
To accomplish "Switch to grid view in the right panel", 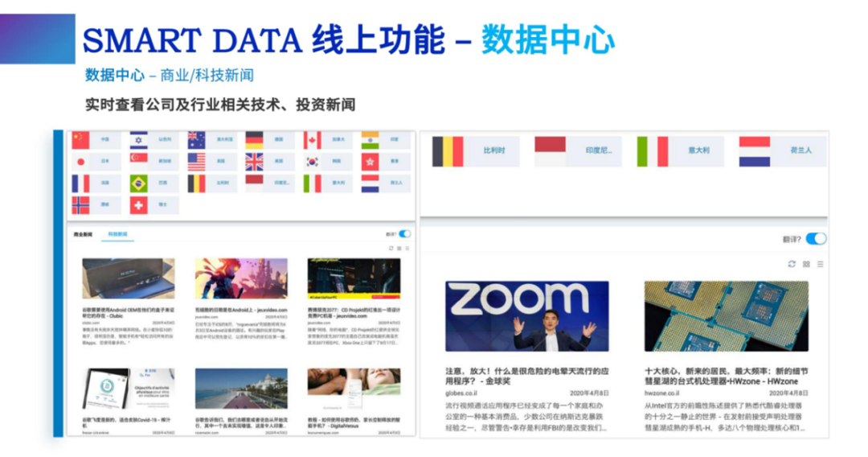I will tap(806, 264).
